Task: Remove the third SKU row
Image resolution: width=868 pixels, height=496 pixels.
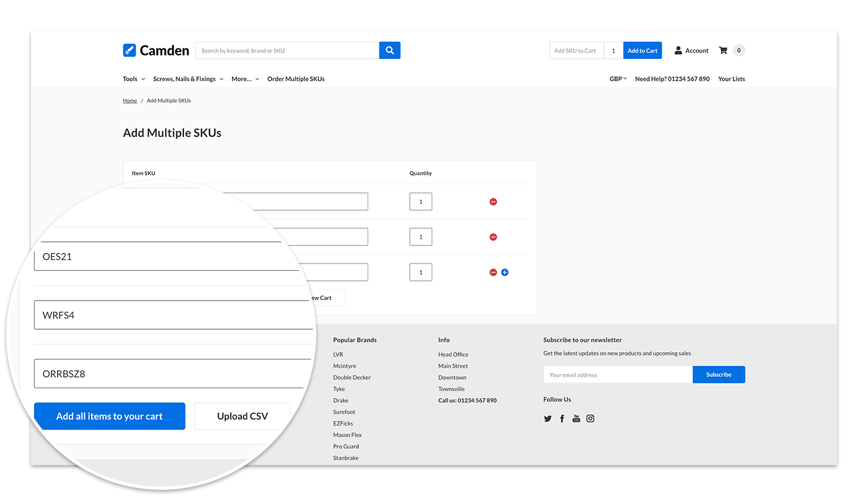Action: 494,272
